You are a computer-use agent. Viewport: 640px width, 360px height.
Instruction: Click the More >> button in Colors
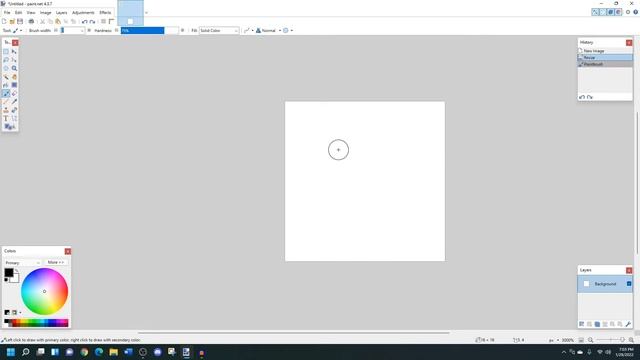click(56, 262)
